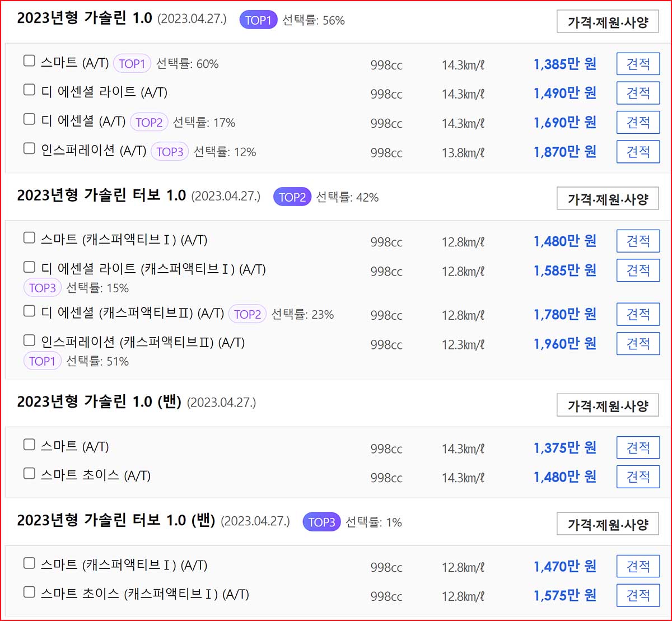This screenshot has width=672, height=621.
Task: Click TOP3 badge beside 선택률: 12%
Action: click(170, 152)
